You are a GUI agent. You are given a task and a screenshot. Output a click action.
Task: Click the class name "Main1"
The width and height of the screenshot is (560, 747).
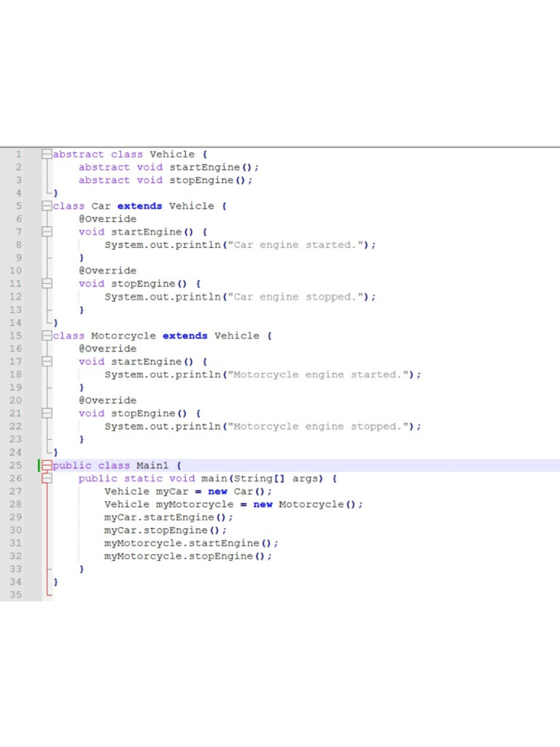152,465
